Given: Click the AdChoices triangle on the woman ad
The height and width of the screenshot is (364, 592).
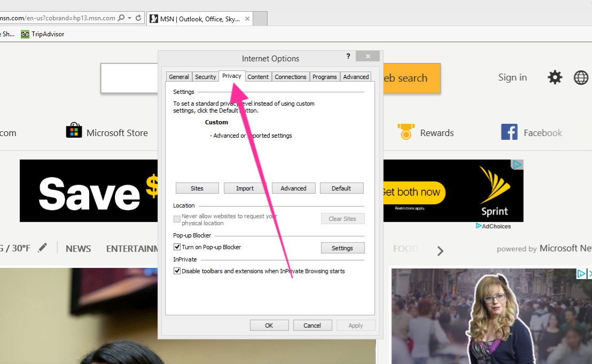Looking at the screenshot, I should (581, 273).
